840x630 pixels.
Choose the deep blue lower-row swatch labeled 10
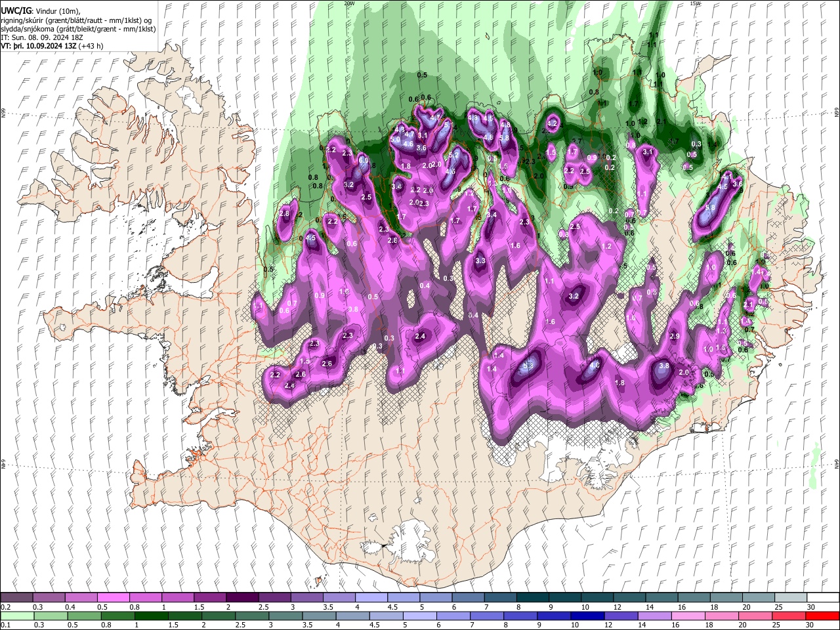click(587, 616)
